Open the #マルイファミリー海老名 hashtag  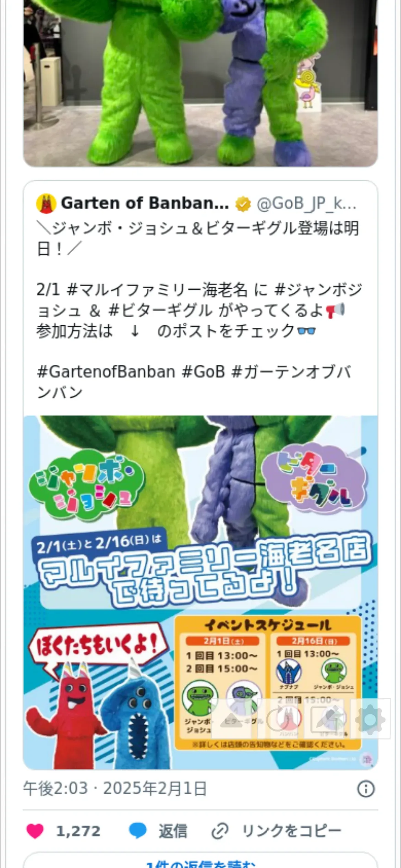158,290
